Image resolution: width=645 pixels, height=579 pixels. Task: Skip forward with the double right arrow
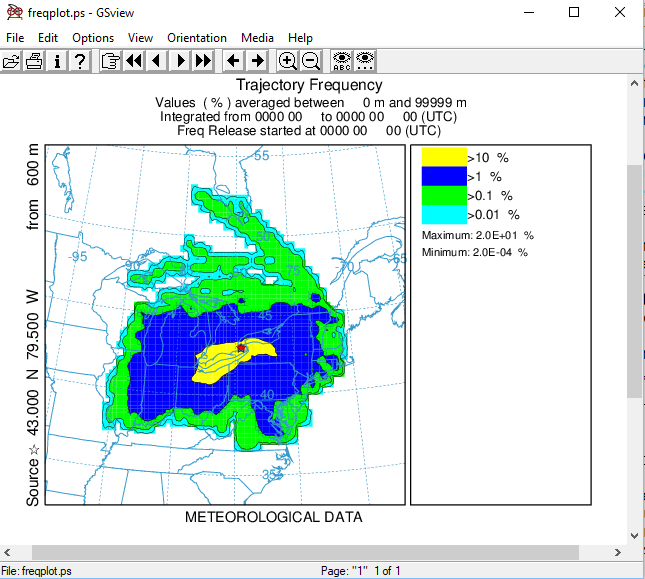point(203,61)
